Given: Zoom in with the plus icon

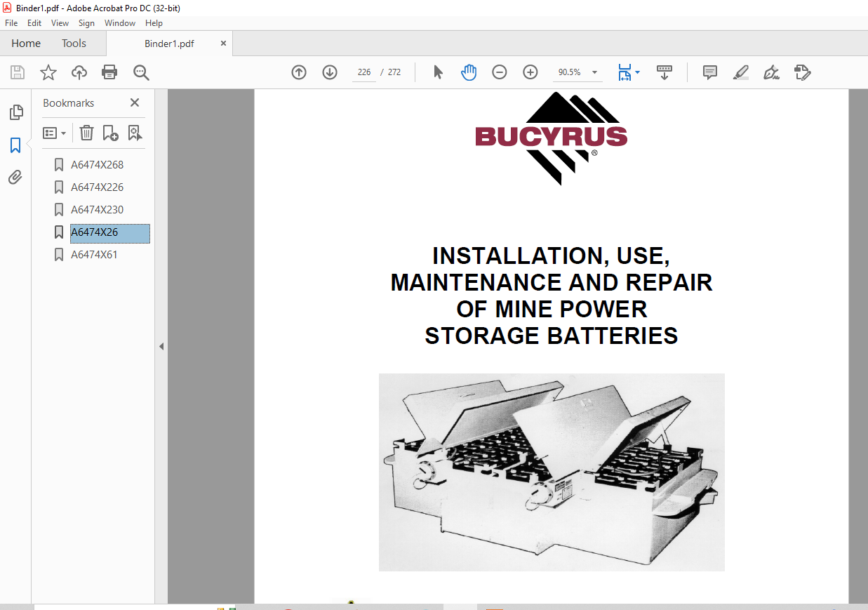Looking at the screenshot, I should click(530, 72).
